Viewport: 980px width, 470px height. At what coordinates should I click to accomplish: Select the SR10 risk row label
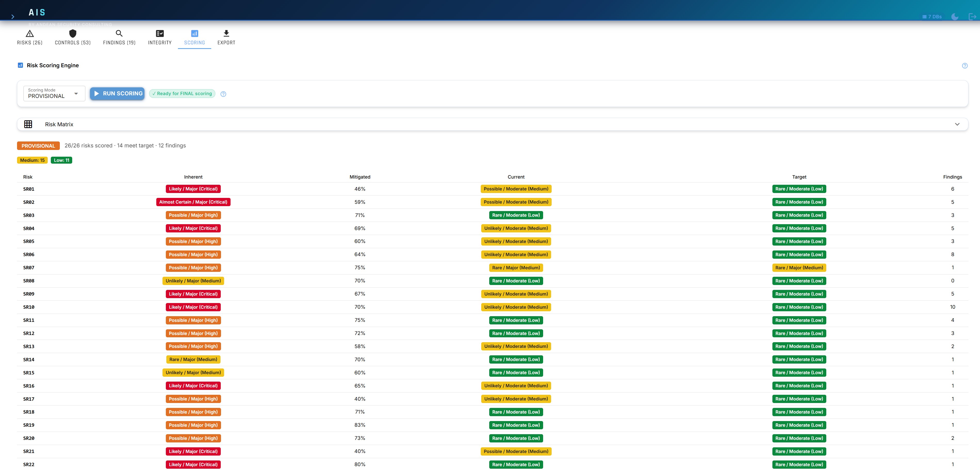[x=29, y=307]
